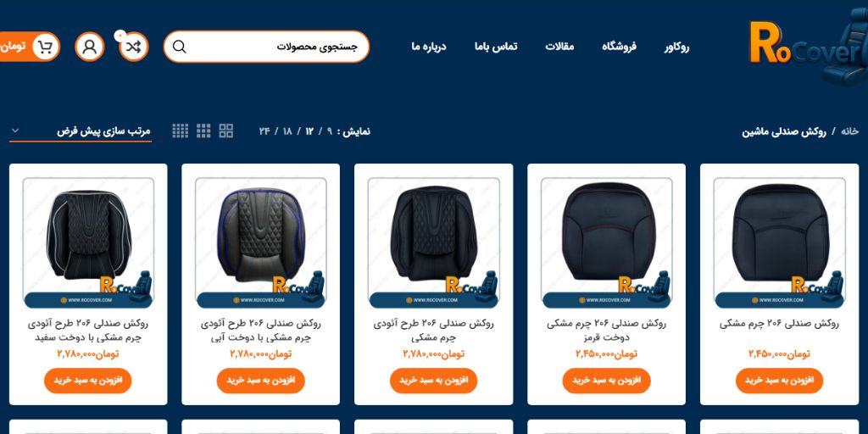Click the search magnifier icon
The height and width of the screenshot is (434, 868).
180,47
